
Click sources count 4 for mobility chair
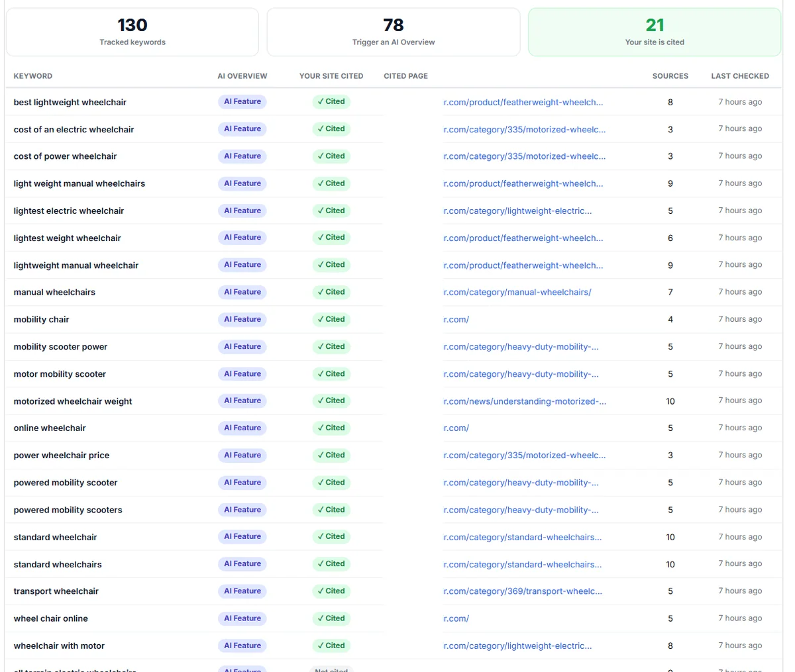[670, 319]
